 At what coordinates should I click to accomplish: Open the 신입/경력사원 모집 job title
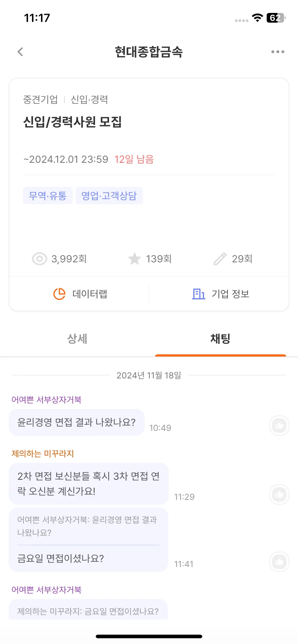click(x=72, y=122)
